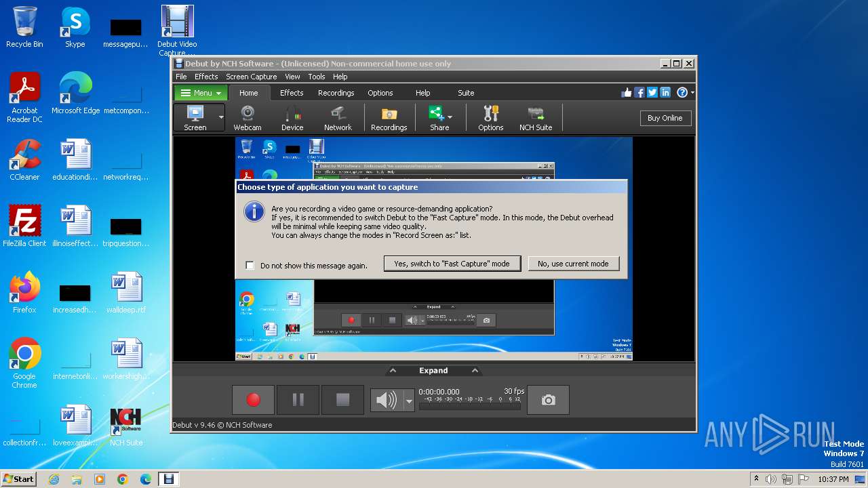Click the Expand bar above controls
The image size is (868, 488).
coord(433,371)
